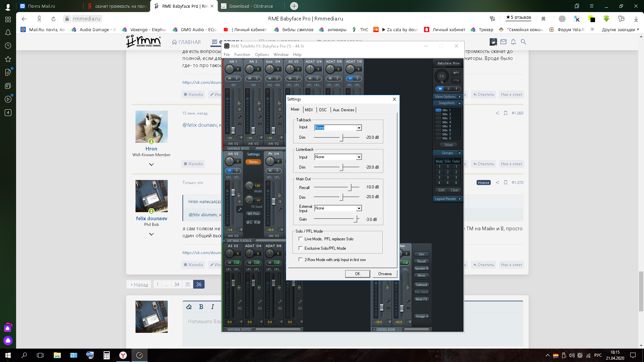Open Yandex Browser from the taskbar
Viewport: 644px width, 362px height.
click(x=123, y=355)
